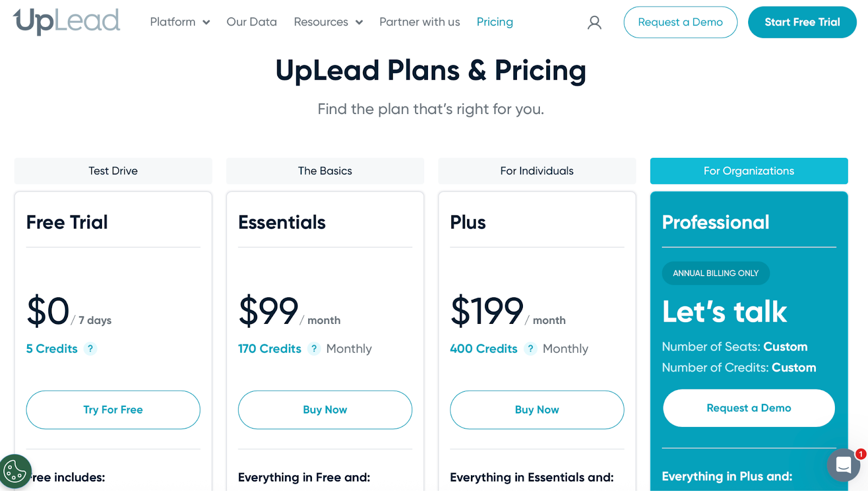Click Try For Free under Free Trial
The width and height of the screenshot is (868, 491).
[x=112, y=410]
